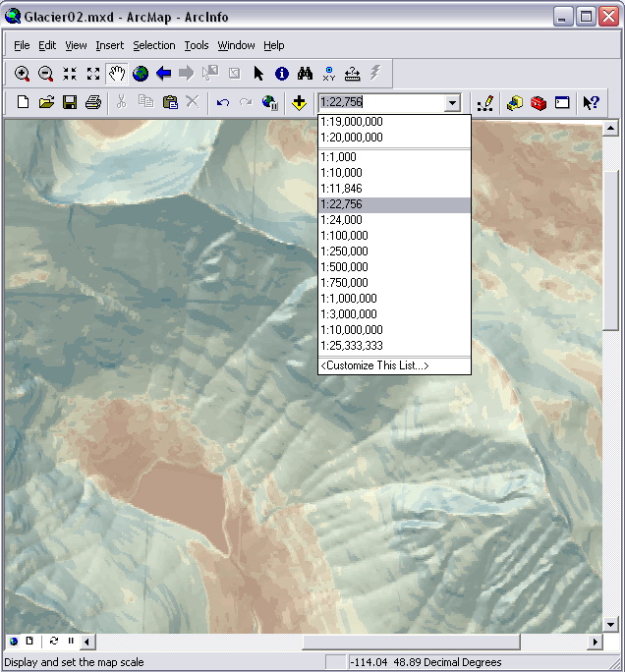The width and height of the screenshot is (625, 672).
Task: Save the map document
Action: (70, 102)
